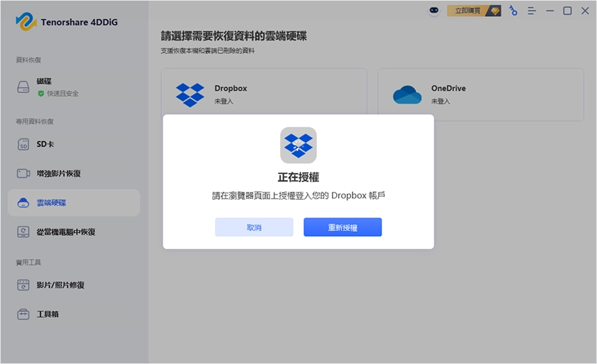
Task: Click the 資料恢復 section label
Action: click(28, 60)
